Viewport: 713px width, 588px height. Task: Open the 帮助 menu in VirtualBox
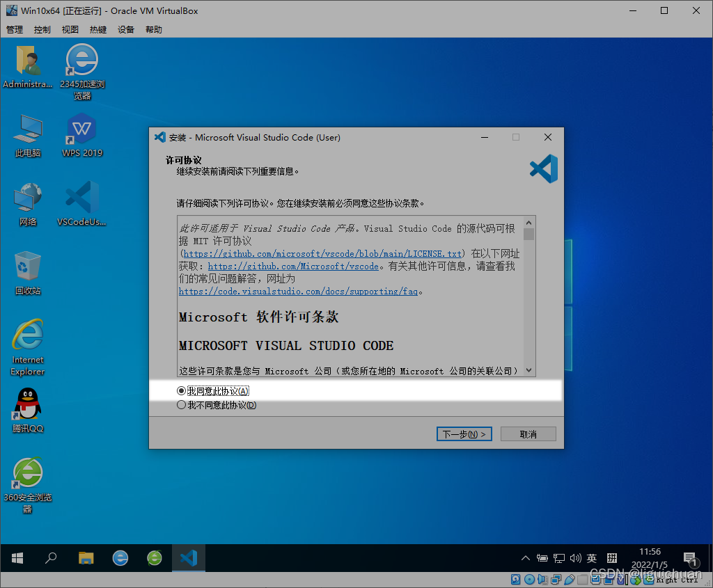click(154, 29)
